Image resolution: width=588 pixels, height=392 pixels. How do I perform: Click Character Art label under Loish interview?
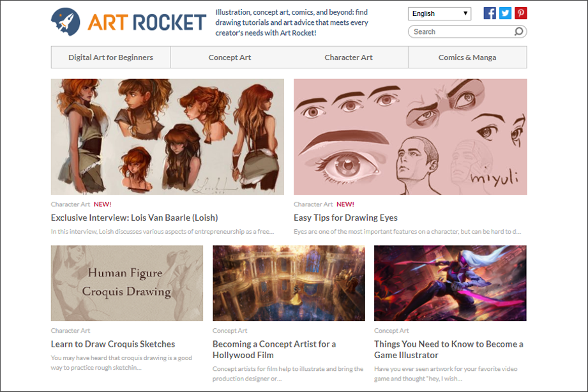70,204
